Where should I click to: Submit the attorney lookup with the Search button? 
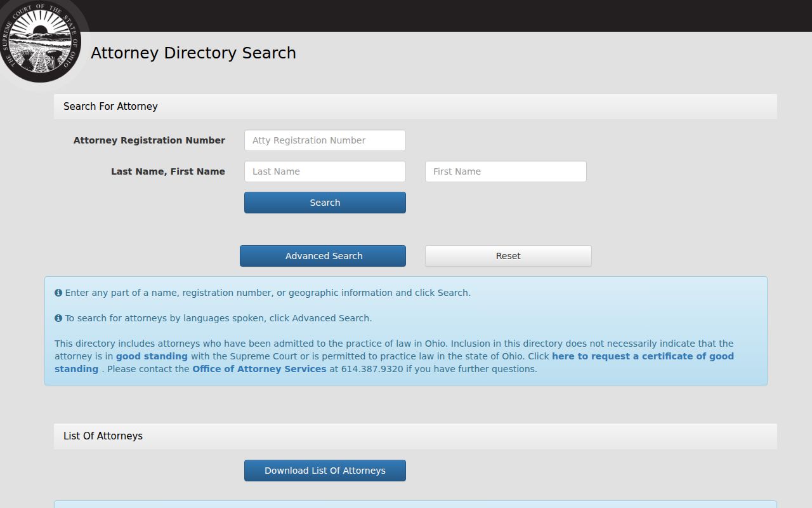point(325,203)
